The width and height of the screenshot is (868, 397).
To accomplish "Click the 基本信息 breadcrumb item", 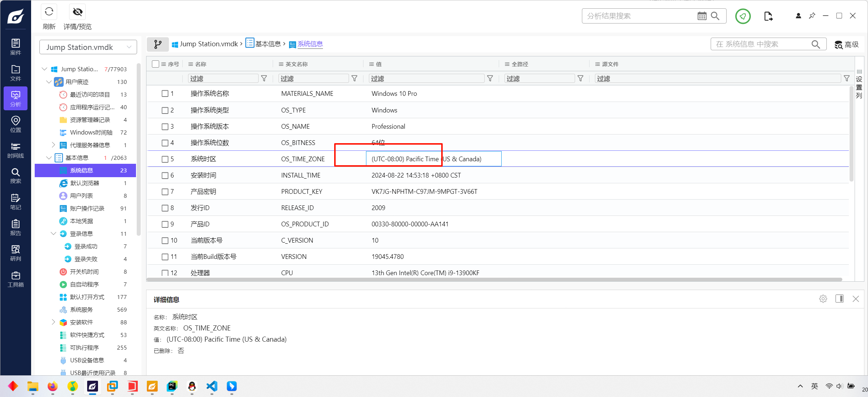I will [x=268, y=44].
